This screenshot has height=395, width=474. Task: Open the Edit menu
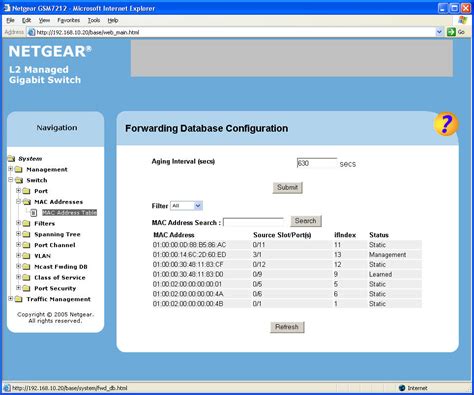click(x=26, y=20)
